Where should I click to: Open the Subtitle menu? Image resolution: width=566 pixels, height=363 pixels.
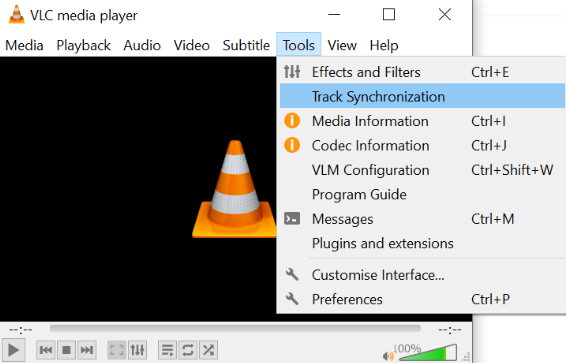pos(246,45)
